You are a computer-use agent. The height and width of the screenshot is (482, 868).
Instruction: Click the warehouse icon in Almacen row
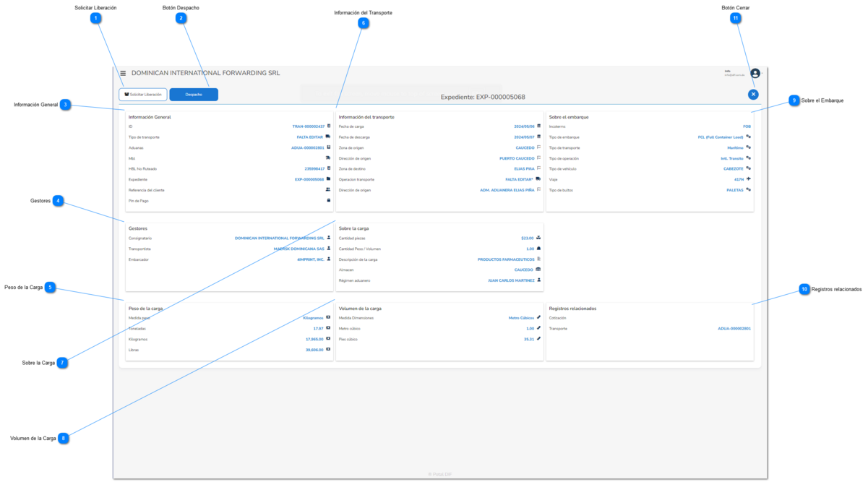coord(538,270)
